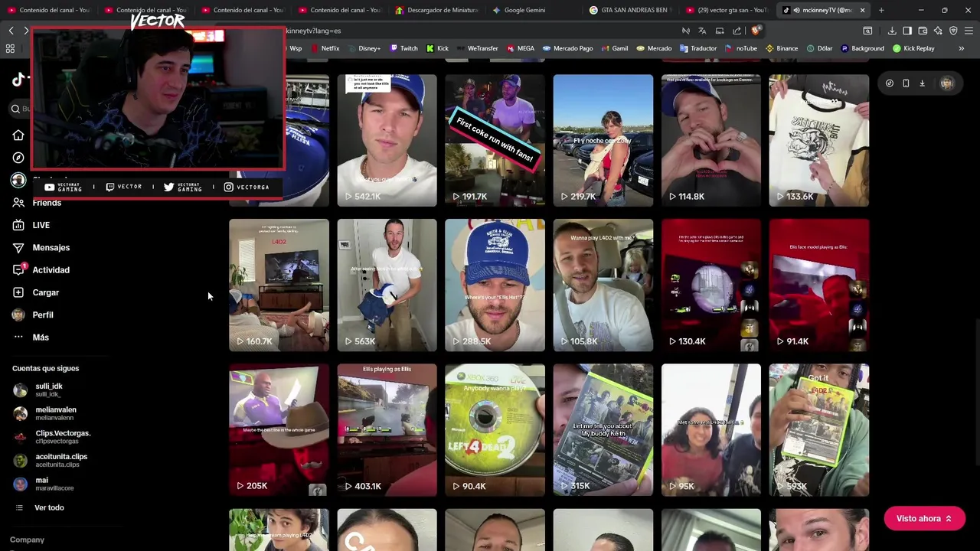
Task: Play the video with 219.7K views
Action: coord(603,140)
